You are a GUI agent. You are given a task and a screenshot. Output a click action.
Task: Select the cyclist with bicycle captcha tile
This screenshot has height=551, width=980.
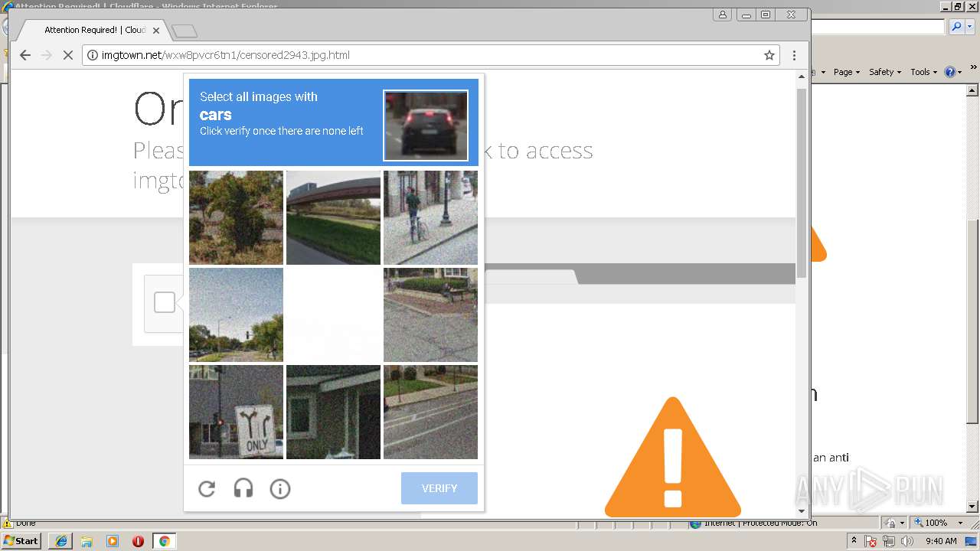[x=430, y=217]
